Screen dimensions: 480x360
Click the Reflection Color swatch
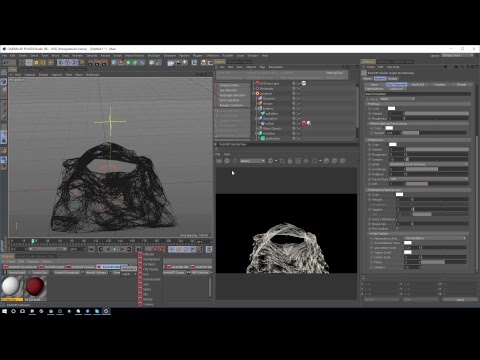tap(393, 144)
